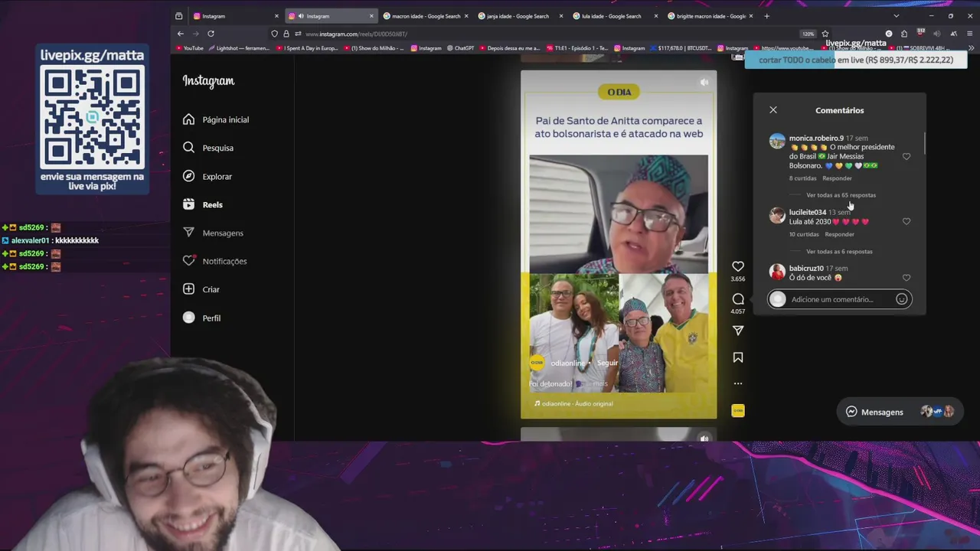This screenshot has height=551, width=980.
Task: Select Reels in the Instagram sidebar
Action: [203, 204]
